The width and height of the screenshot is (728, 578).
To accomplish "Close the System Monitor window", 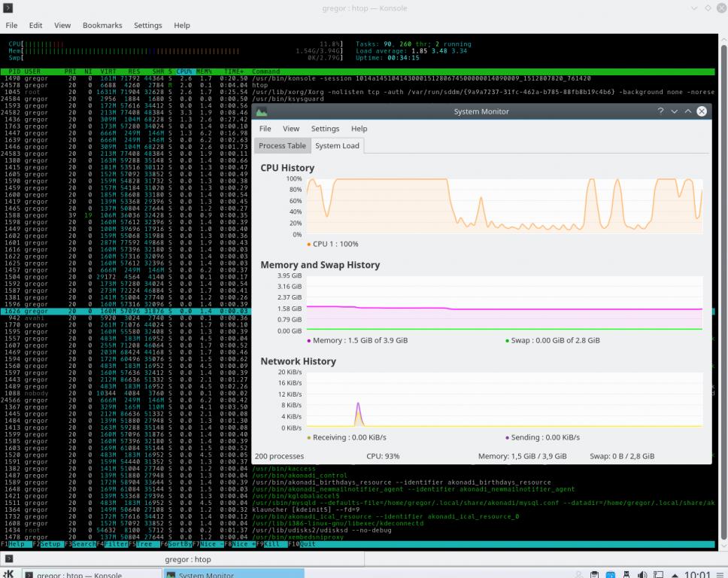I will point(702,111).
